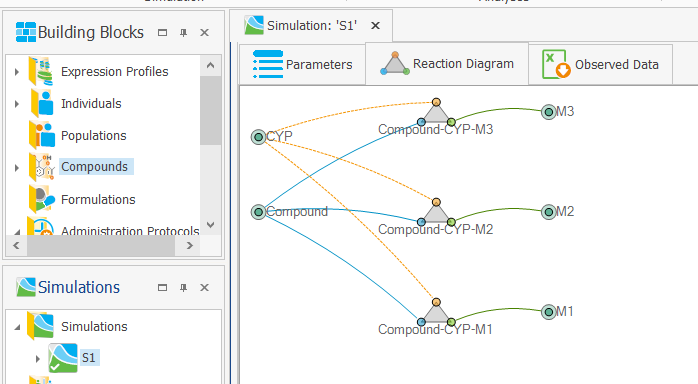The image size is (698, 384).
Task: Collapse the Administration Protocols node
Action: pyautogui.click(x=17, y=231)
